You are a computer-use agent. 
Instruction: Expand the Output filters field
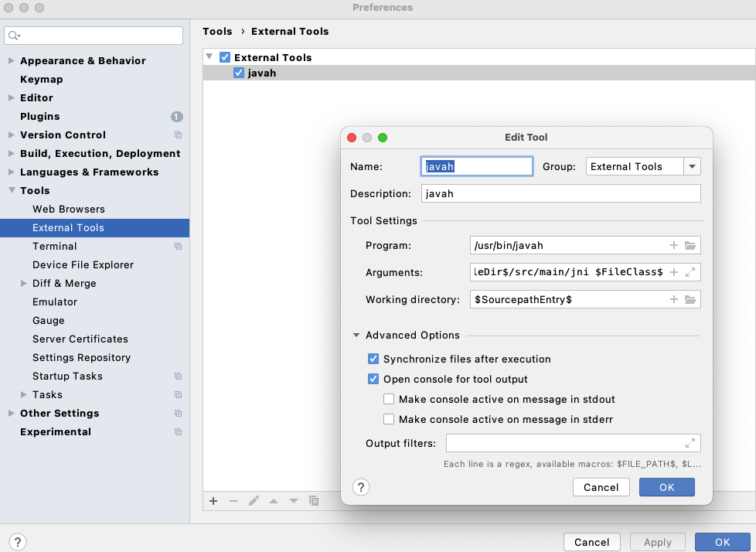690,443
